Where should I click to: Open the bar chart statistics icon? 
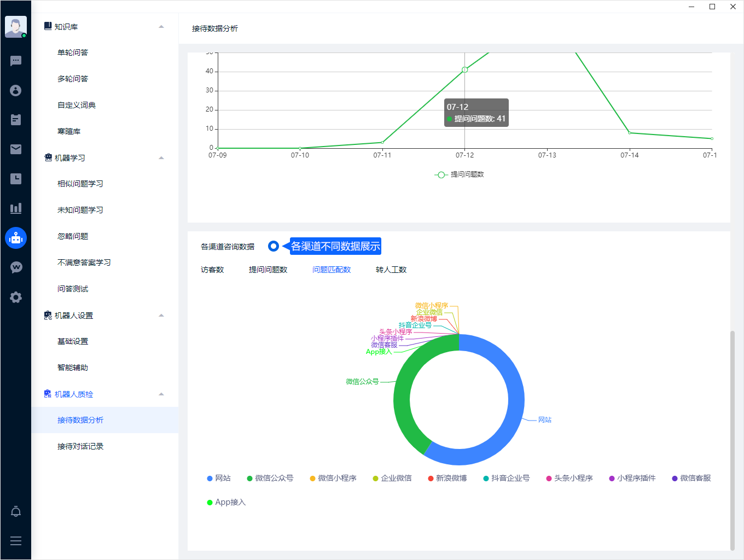pyautogui.click(x=16, y=208)
